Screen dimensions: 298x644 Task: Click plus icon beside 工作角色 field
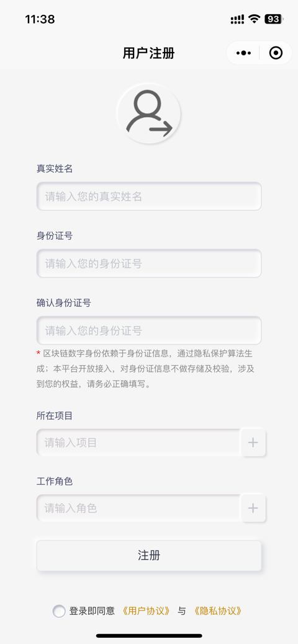[x=253, y=508]
